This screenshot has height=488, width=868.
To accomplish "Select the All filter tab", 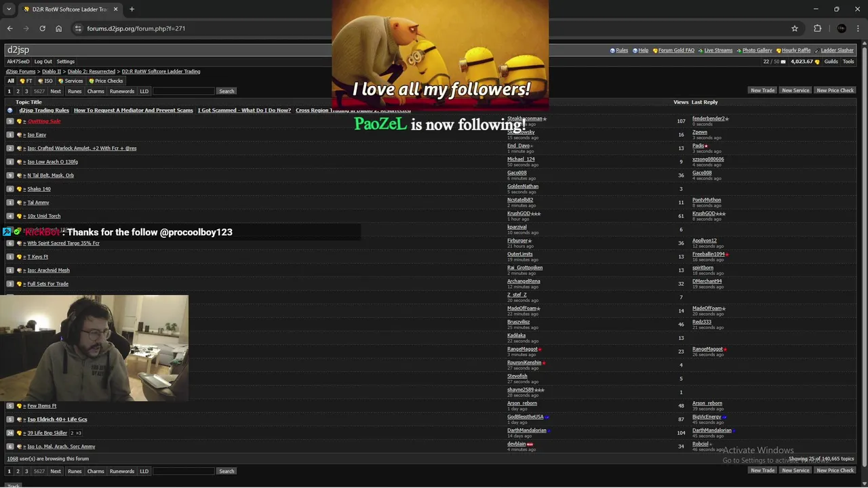I will pos(11,81).
